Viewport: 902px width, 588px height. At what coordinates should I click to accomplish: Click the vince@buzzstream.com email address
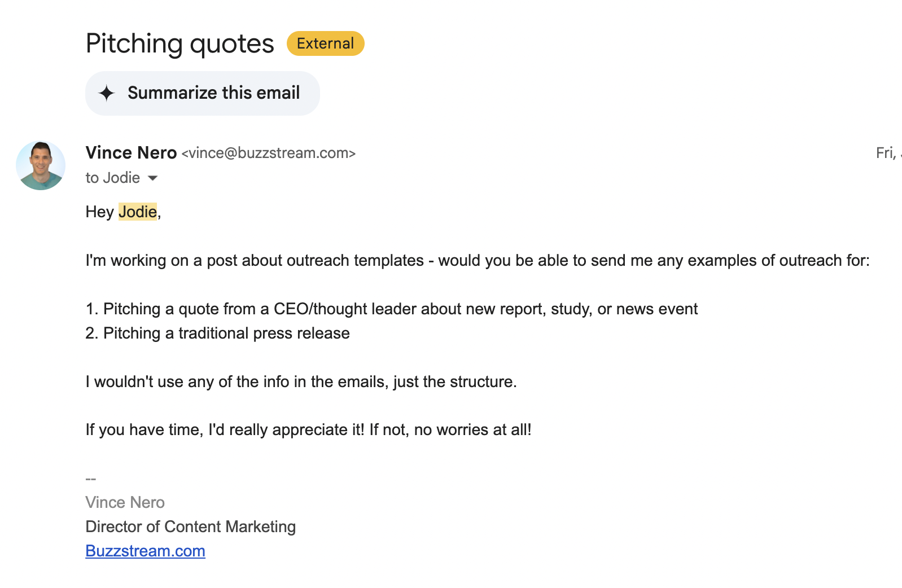[269, 153]
